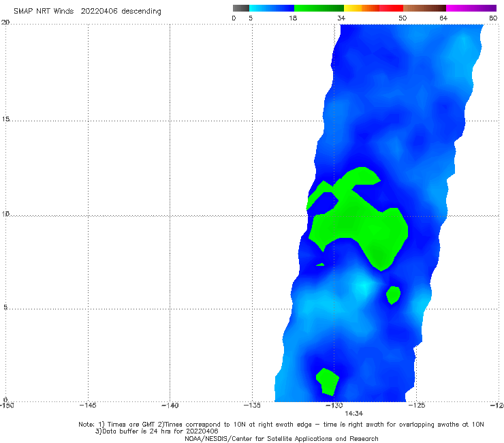Select the magenta 64-80 segment of the color bar
504x443 pixels.
coord(471,8)
